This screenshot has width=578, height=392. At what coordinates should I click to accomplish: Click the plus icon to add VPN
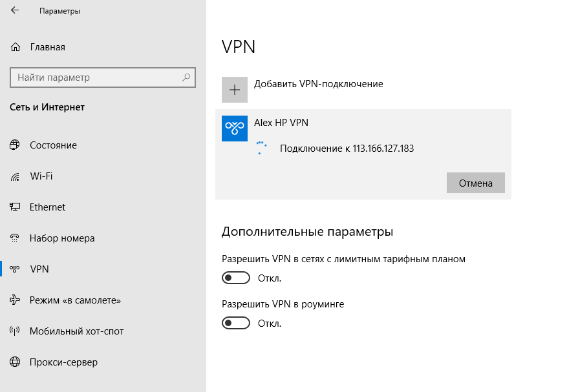[x=235, y=90]
